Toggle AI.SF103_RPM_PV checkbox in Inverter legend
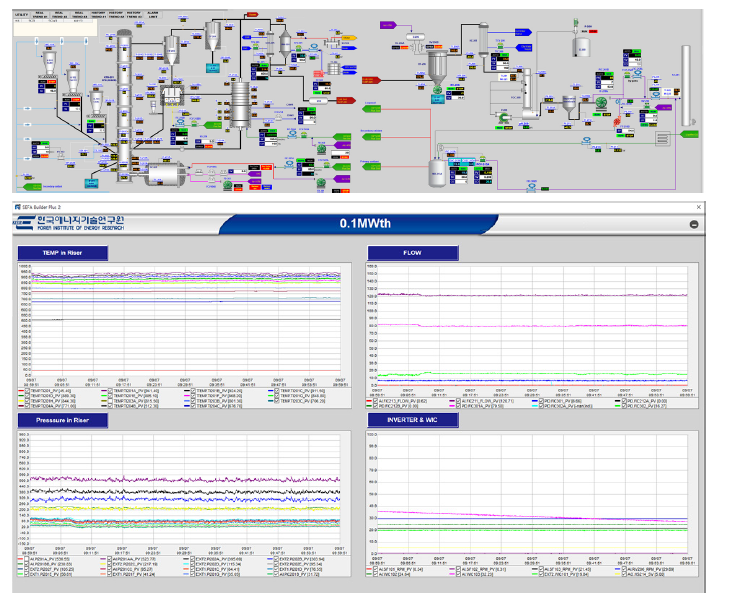Viewport: 739px width, 595px height. [541, 569]
